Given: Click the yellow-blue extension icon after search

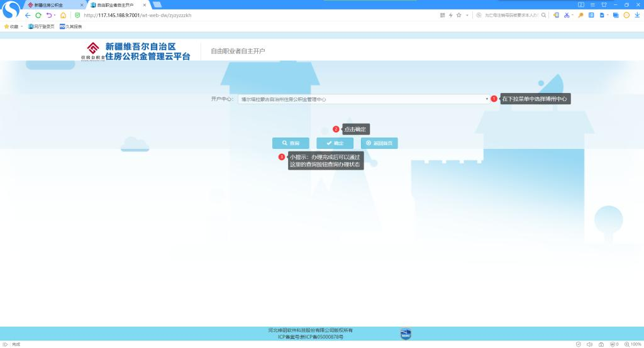Looking at the screenshot, I should tap(556, 15).
